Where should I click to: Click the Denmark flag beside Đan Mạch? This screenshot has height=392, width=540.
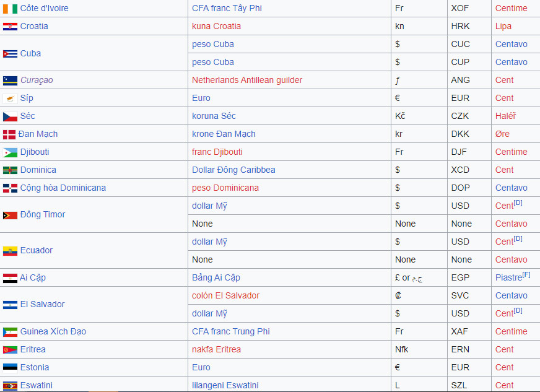(x=9, y=134)
